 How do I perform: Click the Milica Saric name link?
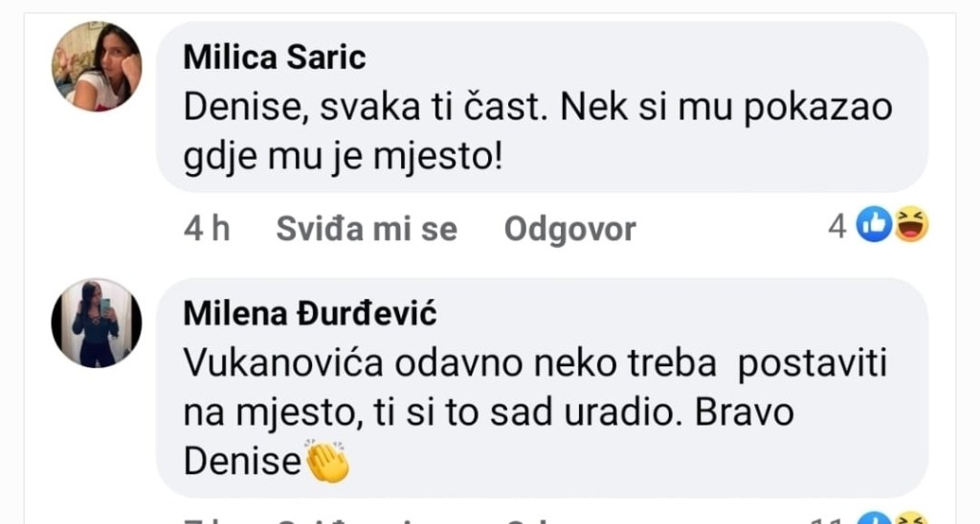click(274, 57)
